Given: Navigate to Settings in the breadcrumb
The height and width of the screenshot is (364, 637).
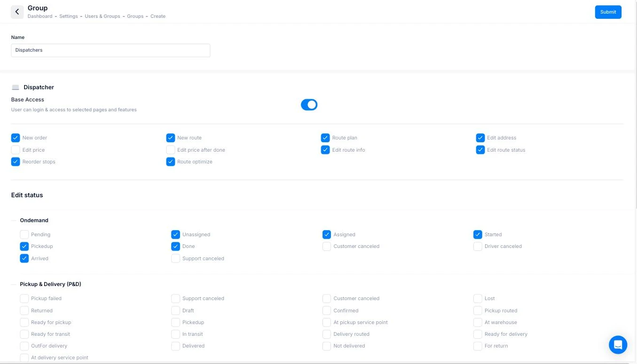Looking at the screenshot, I should pyautogui.click(x=69, y=16).
